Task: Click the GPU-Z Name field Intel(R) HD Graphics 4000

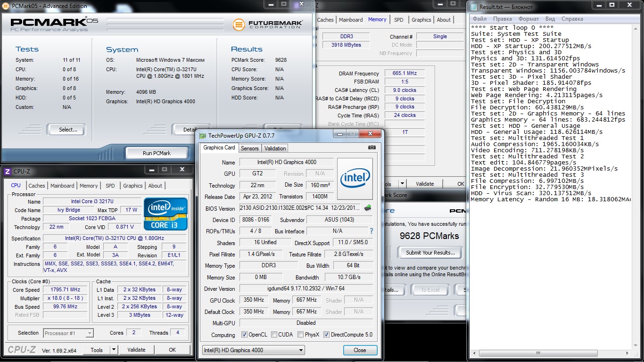Action: coord(287,162)
